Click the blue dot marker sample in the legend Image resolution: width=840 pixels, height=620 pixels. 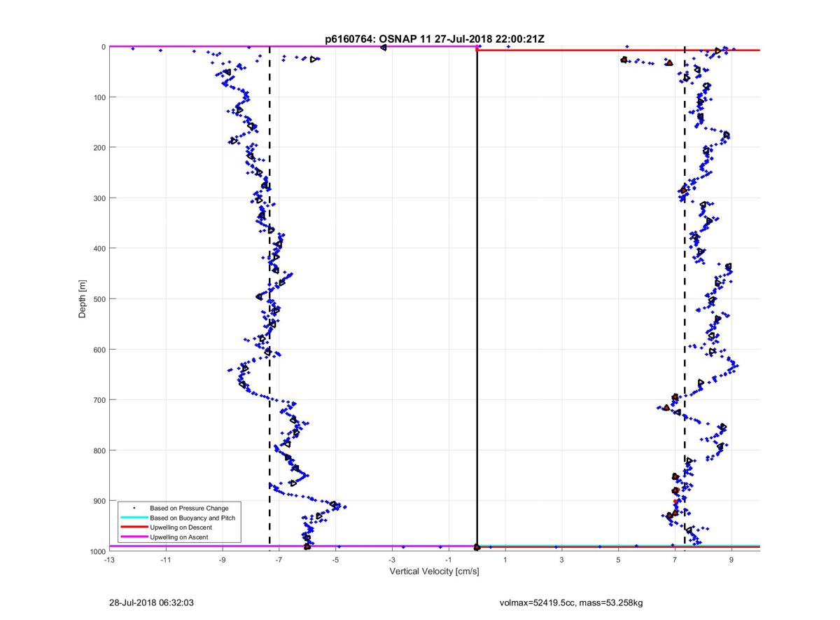(133, 508)
